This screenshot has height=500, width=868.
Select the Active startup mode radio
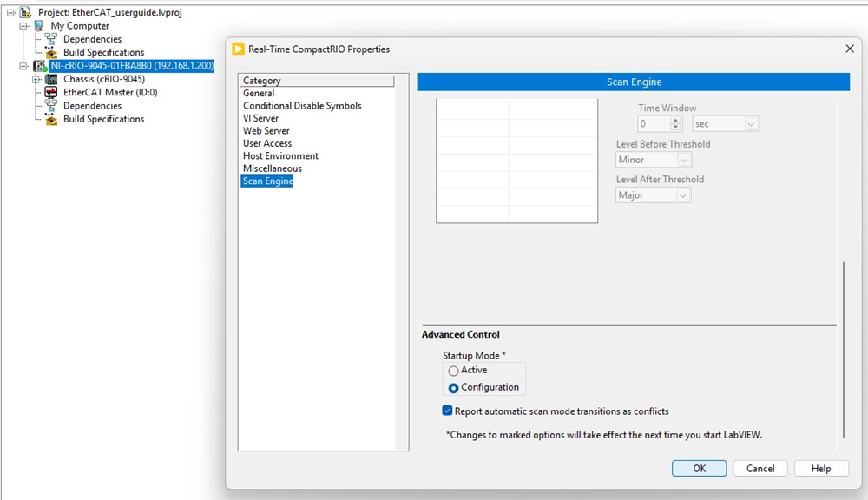(453, 371)
